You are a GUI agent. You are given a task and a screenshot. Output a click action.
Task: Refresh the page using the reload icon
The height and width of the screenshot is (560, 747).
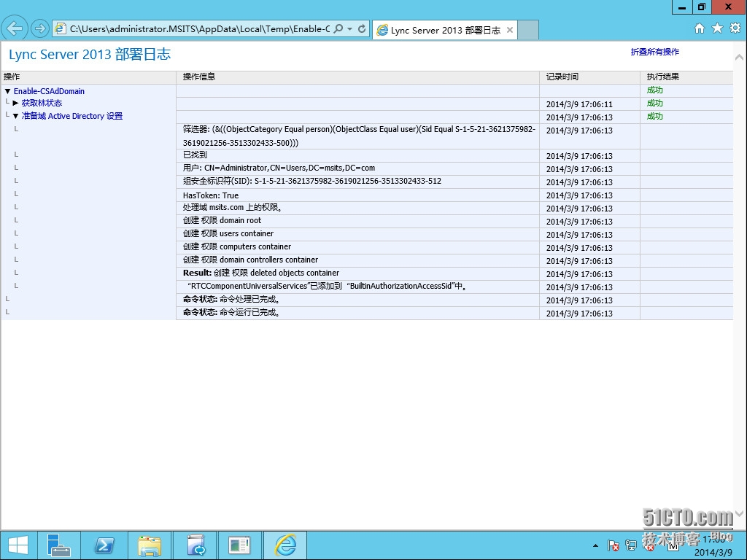362,28
